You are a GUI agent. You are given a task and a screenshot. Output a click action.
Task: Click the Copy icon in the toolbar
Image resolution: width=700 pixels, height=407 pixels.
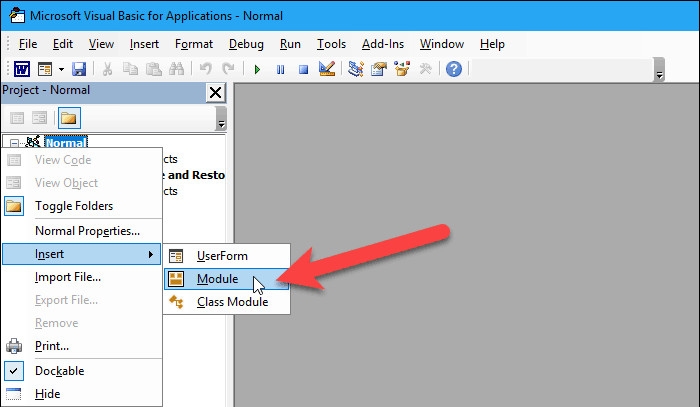coord(130,69)
